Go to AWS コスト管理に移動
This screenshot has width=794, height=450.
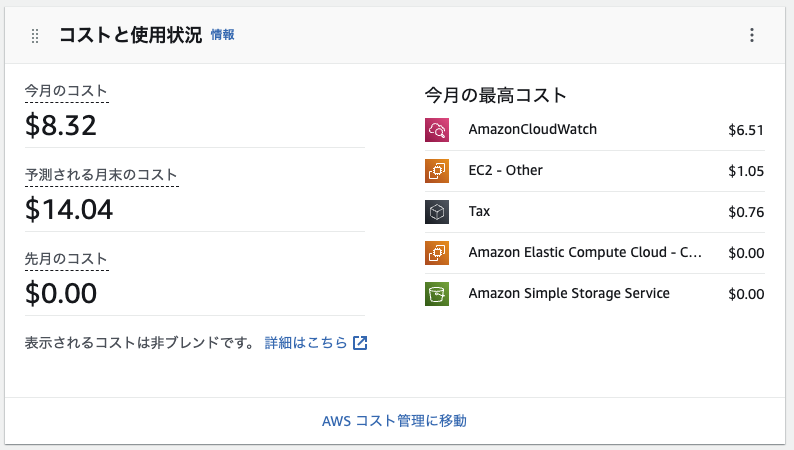pos(394,421)
